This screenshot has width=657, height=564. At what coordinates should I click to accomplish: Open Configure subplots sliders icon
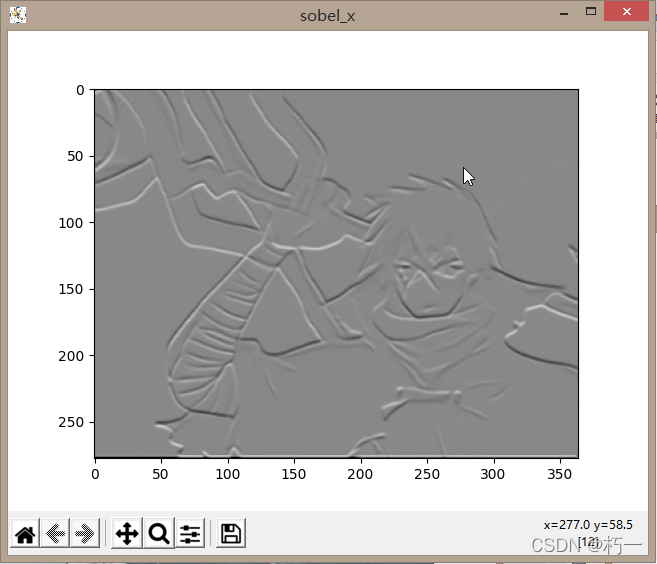pyautogui.click(x=190, y=534)
